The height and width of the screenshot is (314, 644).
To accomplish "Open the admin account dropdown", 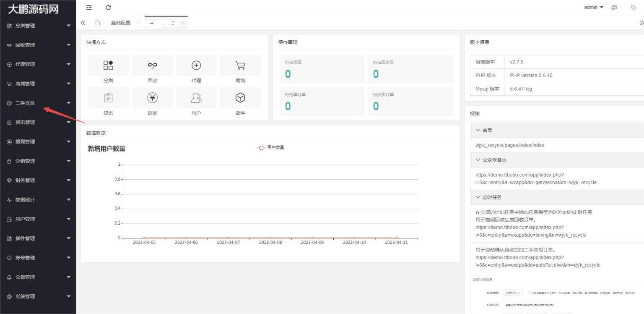I will 593,8.
